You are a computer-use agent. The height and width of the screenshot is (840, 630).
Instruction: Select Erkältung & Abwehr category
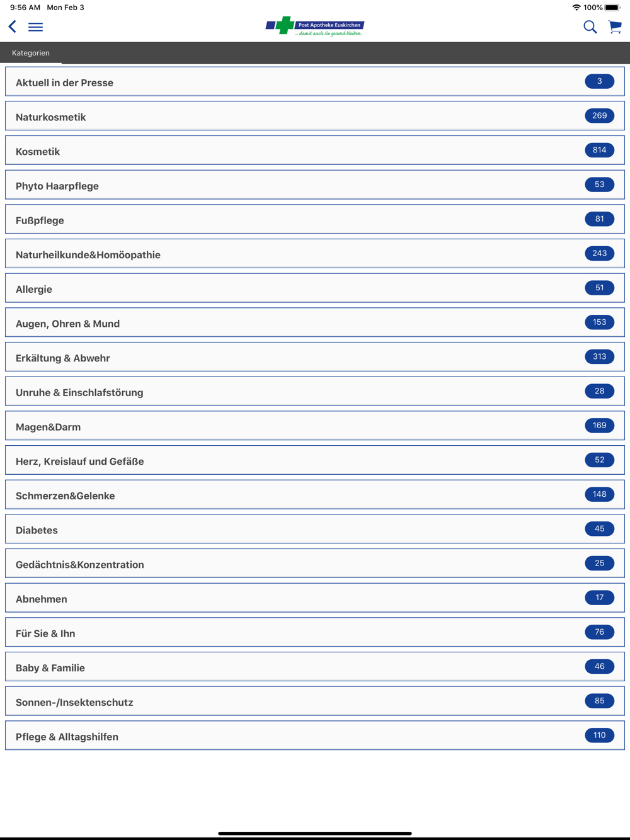click(x=315, y=358)
